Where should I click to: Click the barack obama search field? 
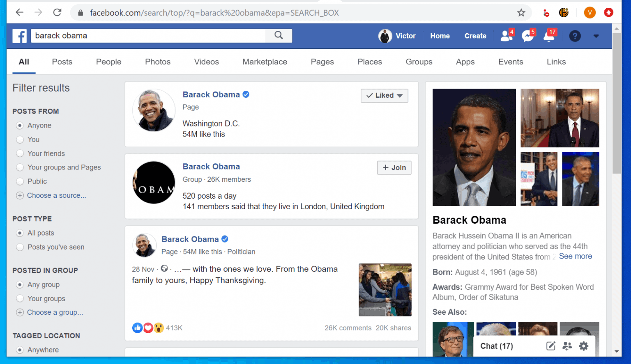[148, 36]
